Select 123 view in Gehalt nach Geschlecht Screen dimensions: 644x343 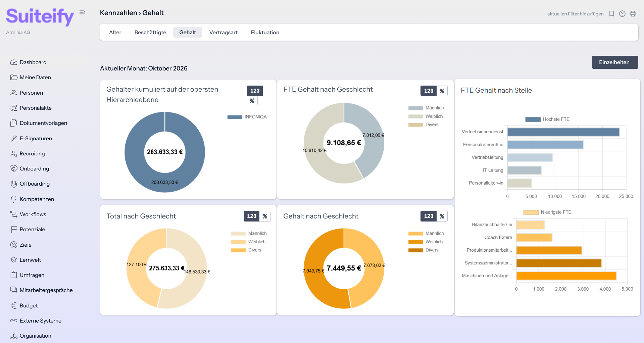tap(429, 216)
